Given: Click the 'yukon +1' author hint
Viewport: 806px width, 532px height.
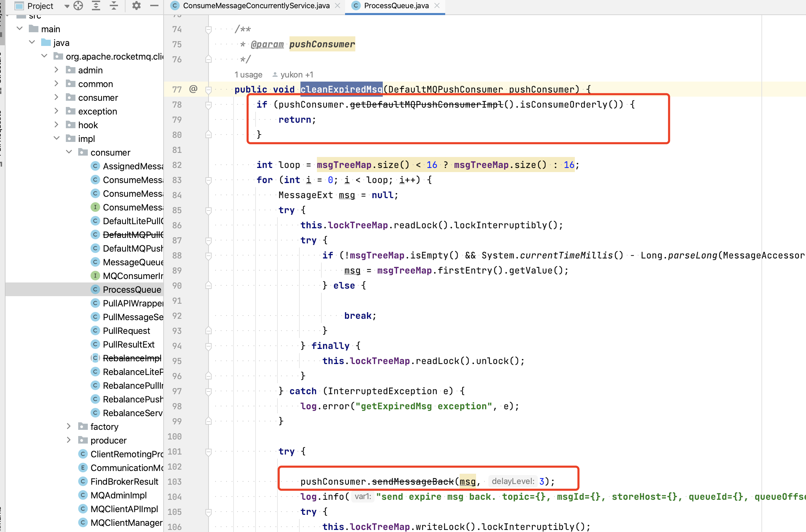Looking at the screenshot, I should coord(296,75).
